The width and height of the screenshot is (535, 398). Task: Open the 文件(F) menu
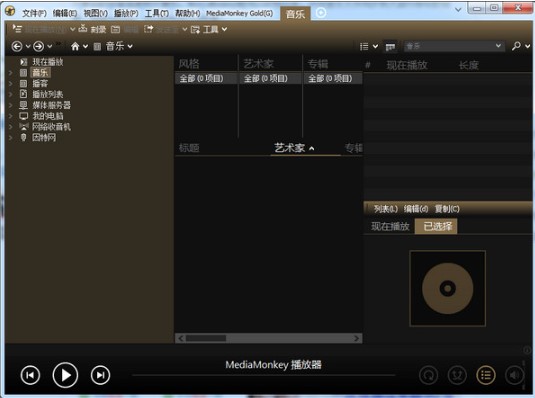34,13
